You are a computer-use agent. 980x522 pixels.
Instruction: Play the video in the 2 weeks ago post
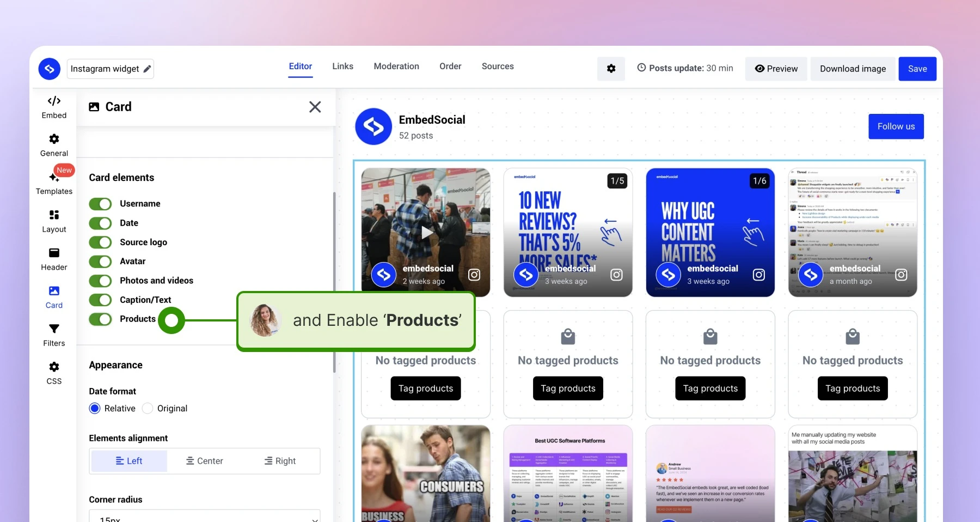426,233
